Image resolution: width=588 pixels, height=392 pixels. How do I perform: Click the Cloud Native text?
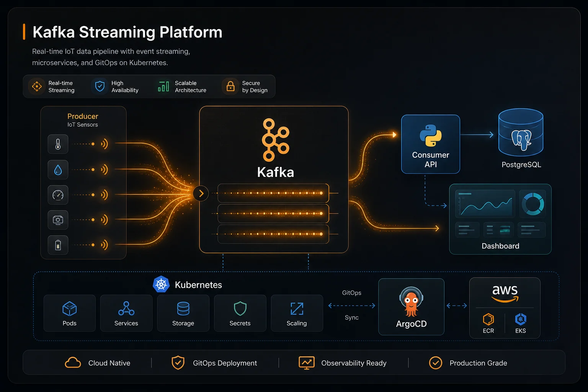[109, 363]
